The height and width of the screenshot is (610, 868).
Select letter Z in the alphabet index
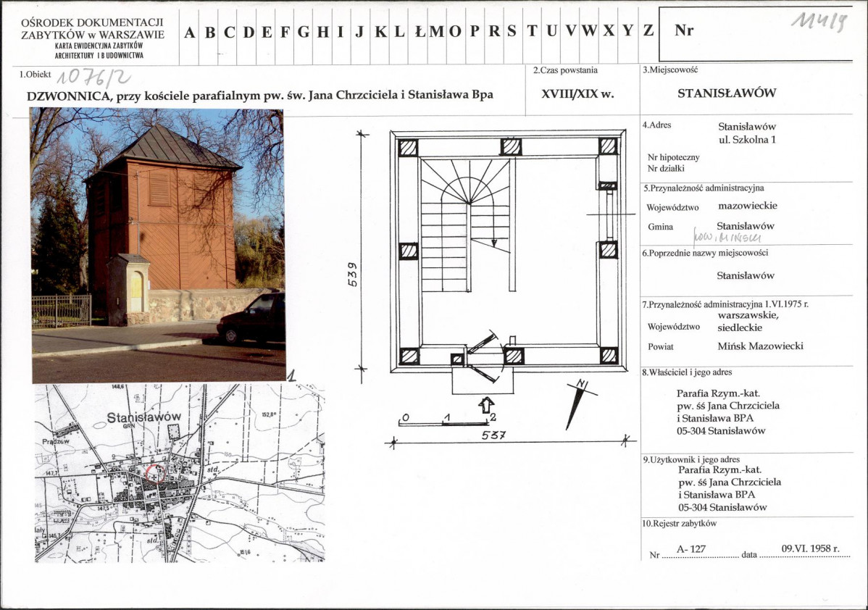click(648, 30)
